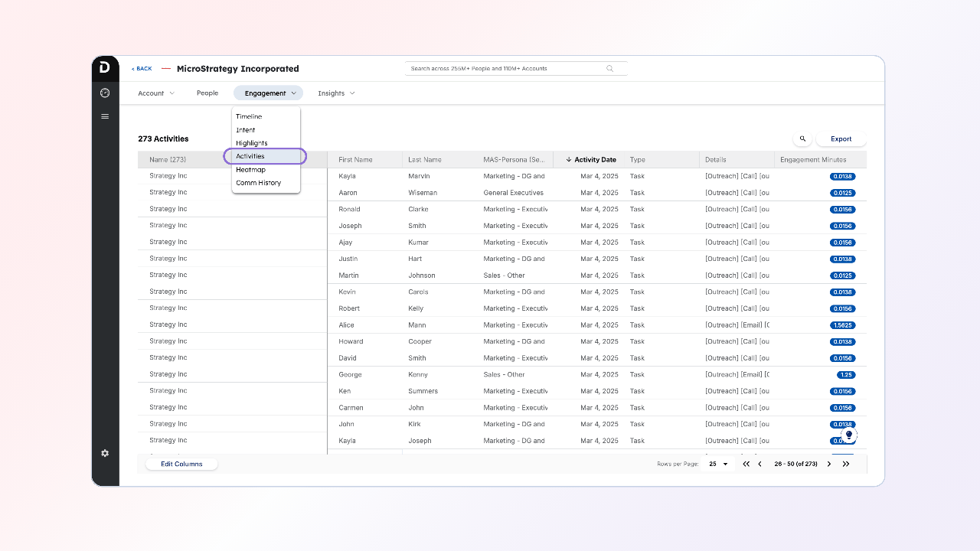The height and width of the screenshot is (551, 980).
Task: Select Timeline from the Engagement menu
Action: tap(249, 116)
